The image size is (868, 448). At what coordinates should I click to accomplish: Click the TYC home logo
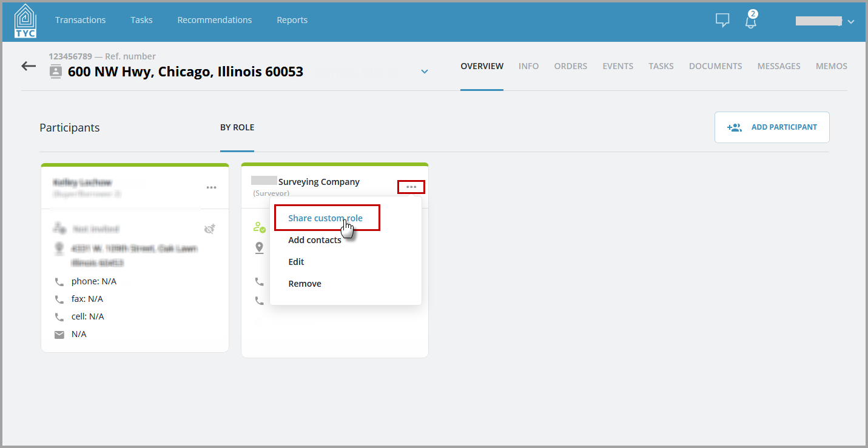tap(25, 21)
